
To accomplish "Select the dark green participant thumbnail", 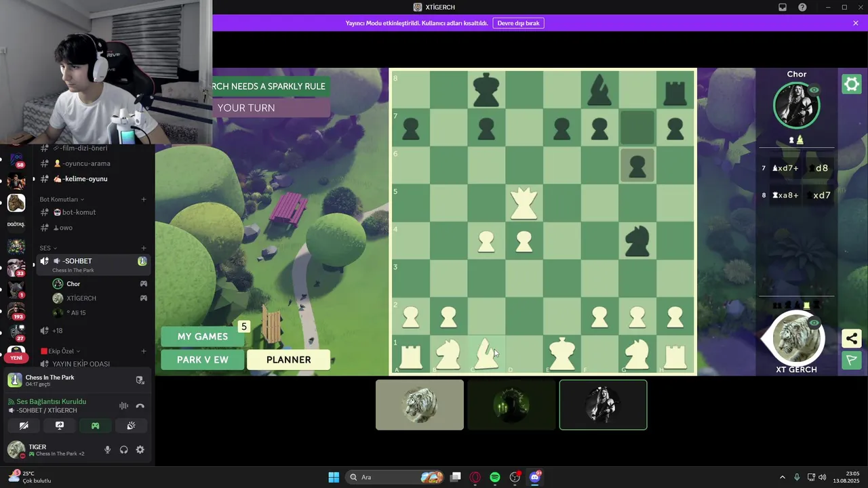I will 511,405.
